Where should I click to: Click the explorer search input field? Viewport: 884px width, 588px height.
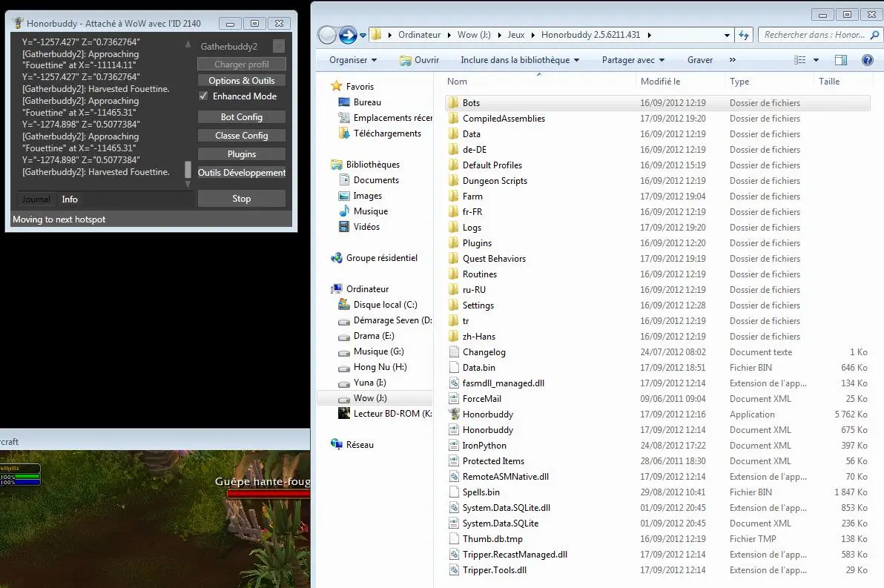pos(814,35)
